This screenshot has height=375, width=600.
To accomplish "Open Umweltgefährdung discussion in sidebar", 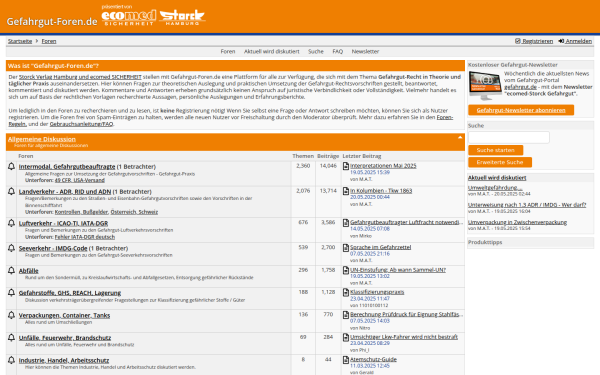I will 495,188.
